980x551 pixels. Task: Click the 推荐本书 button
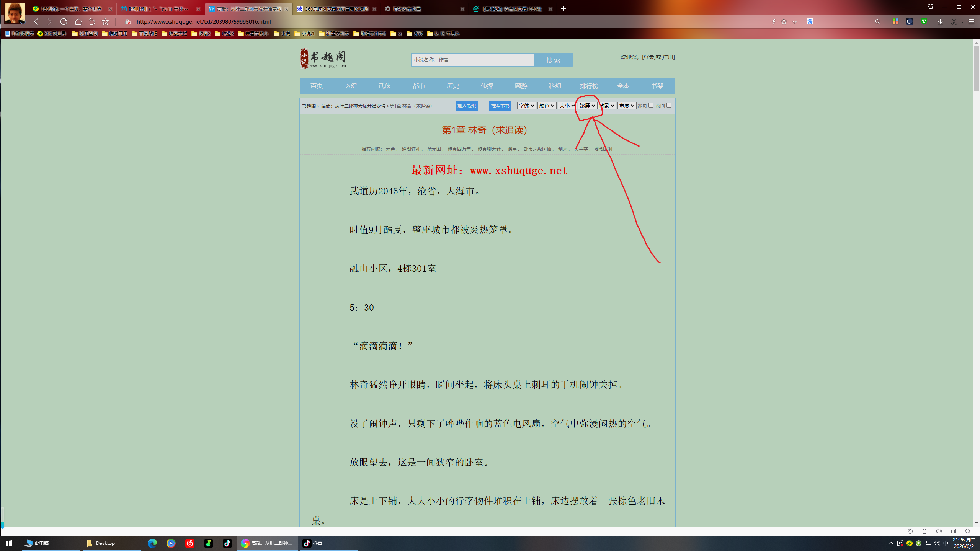pyautogui.click(x=500, y=106)
